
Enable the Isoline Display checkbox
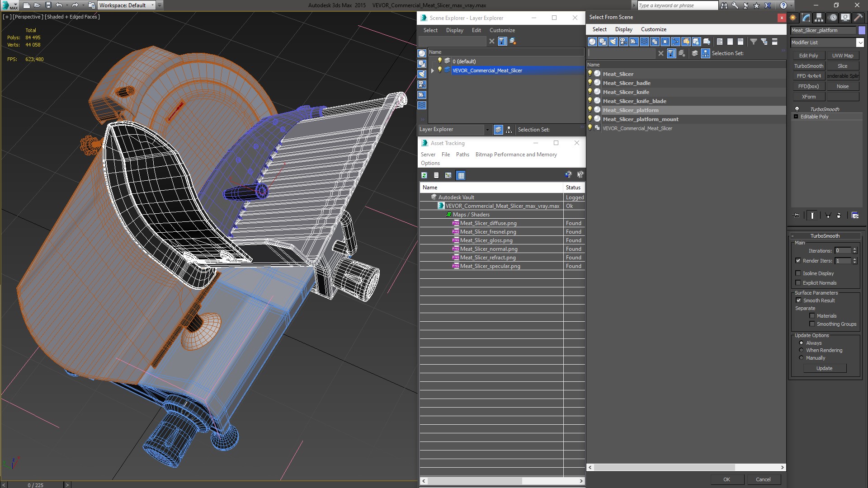798,273
